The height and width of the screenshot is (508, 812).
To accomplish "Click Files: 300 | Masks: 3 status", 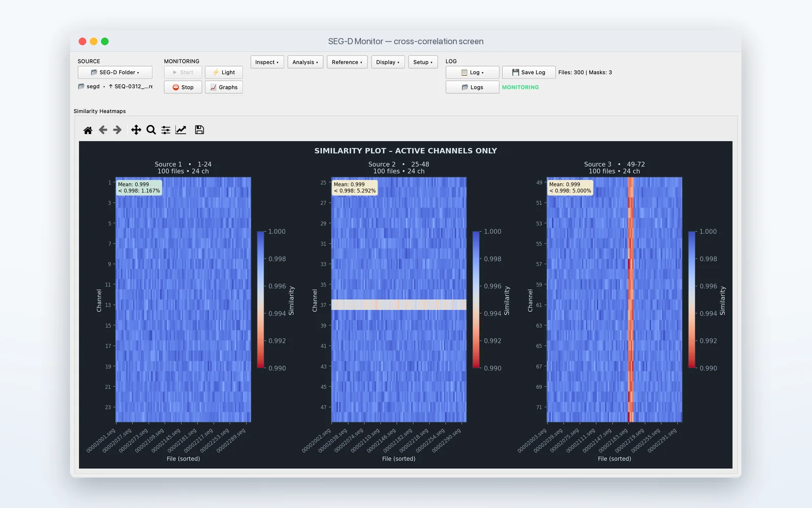I will (x=585, y=73).
